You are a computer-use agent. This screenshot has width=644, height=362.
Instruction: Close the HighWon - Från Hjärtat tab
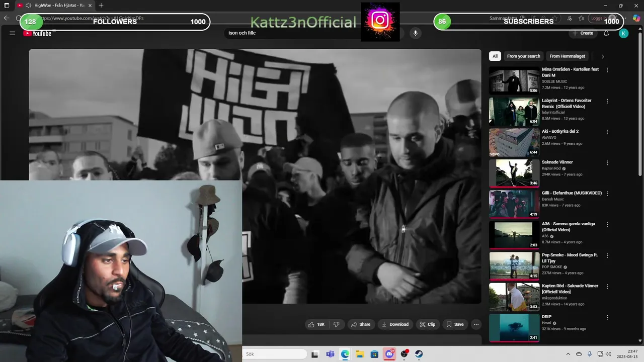point(90,6)
